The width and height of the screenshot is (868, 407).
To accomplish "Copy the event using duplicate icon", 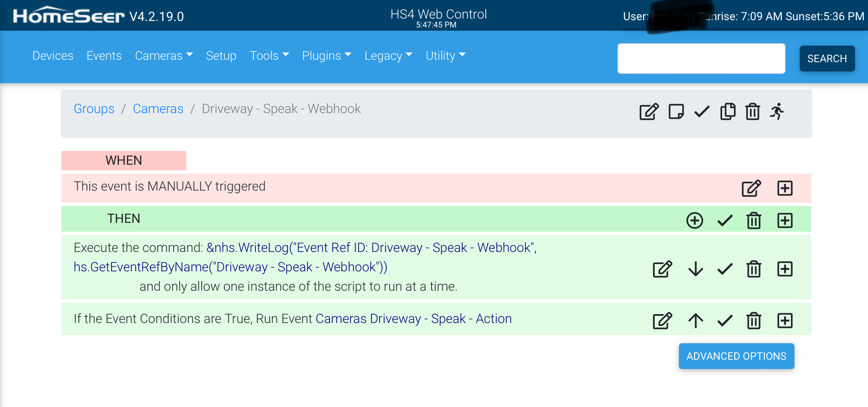I will pos(728,111).
